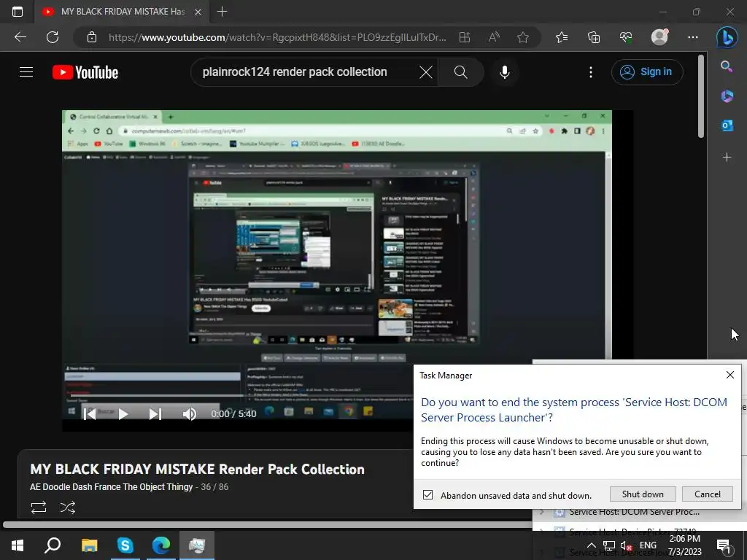Click the horizontal page scrollbar

tap(267, 524)
